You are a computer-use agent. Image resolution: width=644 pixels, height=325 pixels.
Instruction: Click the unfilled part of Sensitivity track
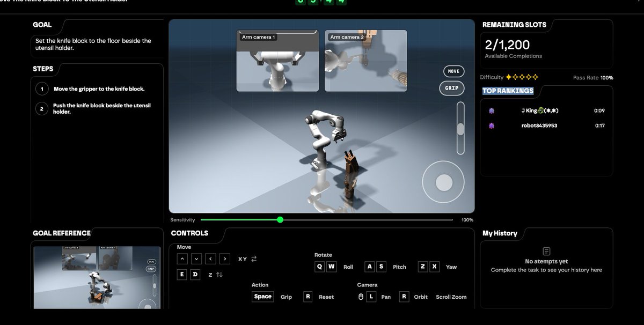368,220
